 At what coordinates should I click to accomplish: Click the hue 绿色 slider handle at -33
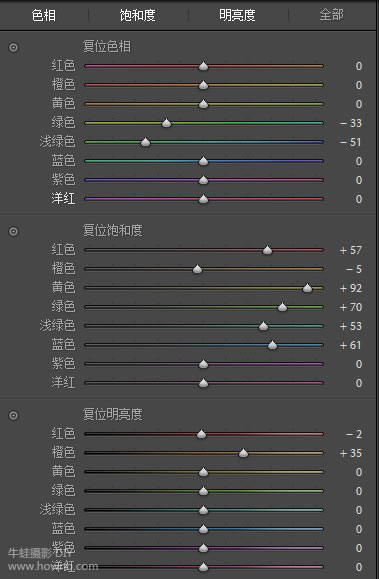167,123
